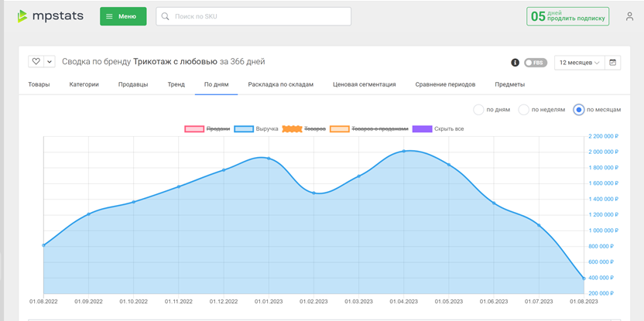Click продлить подписку subscription button
The height and width of the screenshot is (321, 644).
(x=567, y=16)
